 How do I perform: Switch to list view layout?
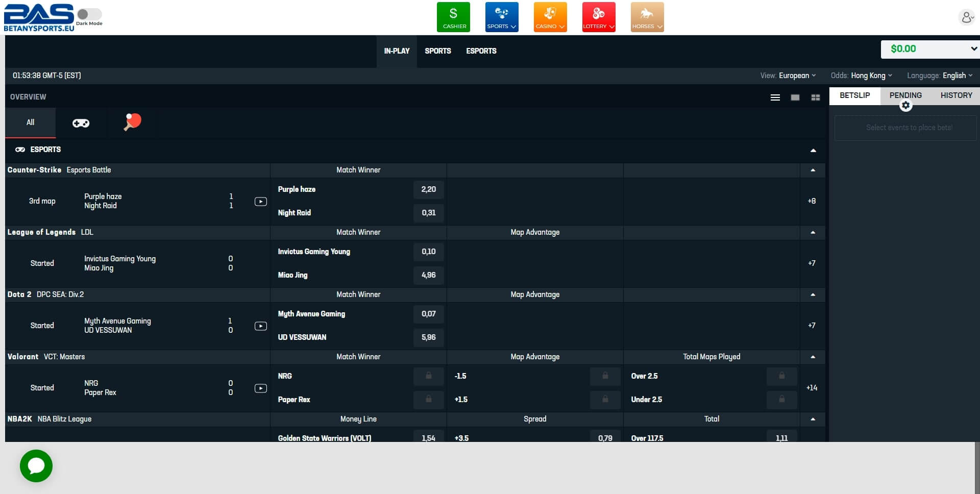tap(775, 97)
